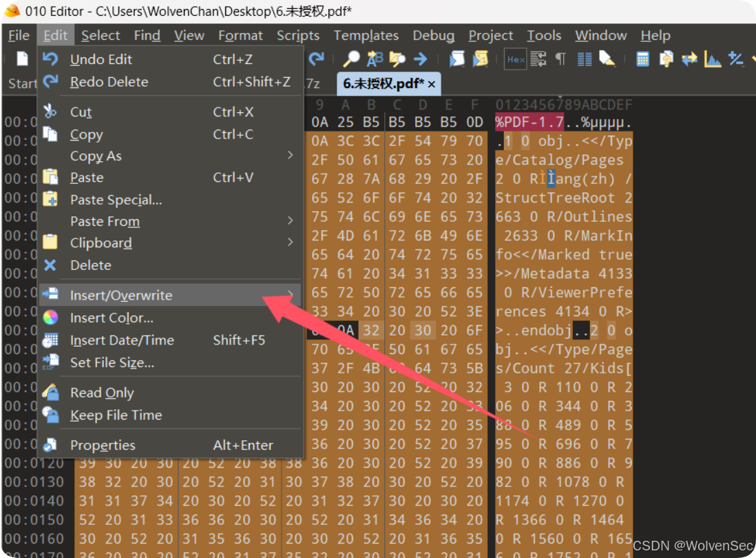The image size is (756, 558).
Task: Open the Histogram toolbar icon
Action: pos(713,59)
